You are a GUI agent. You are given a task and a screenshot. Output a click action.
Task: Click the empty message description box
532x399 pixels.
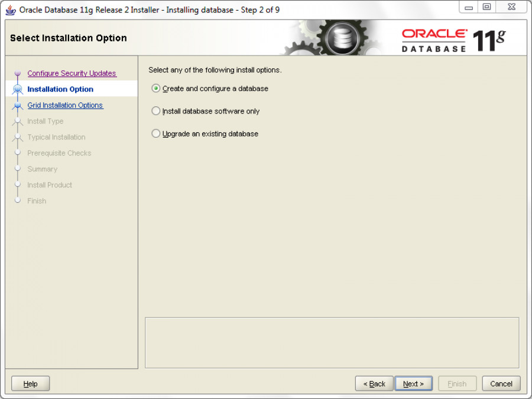[x=332, y=343]
